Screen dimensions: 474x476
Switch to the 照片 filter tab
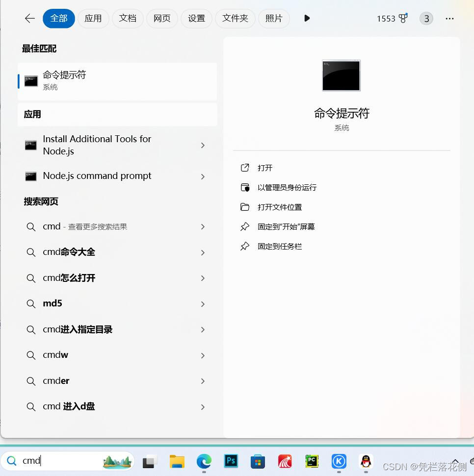tap(274, 19)
